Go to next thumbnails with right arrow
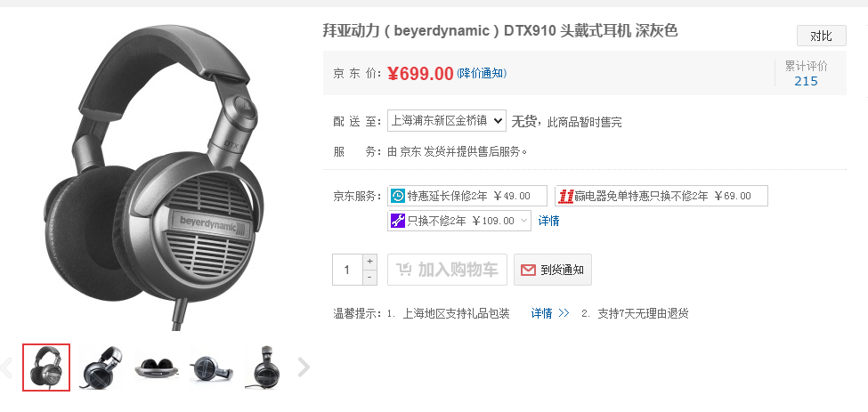Viewport: 868px width, 412px height. click(304, 367)
